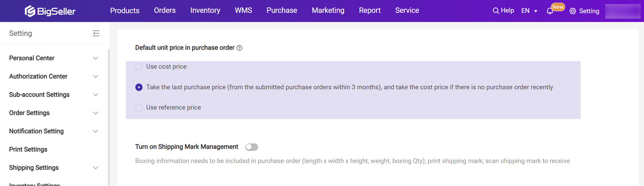Click the Help link

tap(507, 10)
